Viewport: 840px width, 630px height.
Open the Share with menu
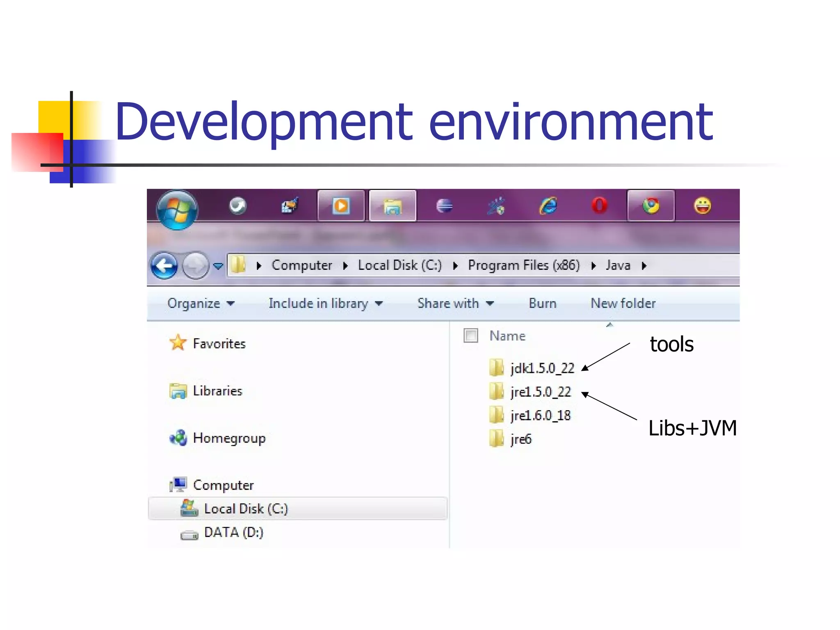point(455,304)
